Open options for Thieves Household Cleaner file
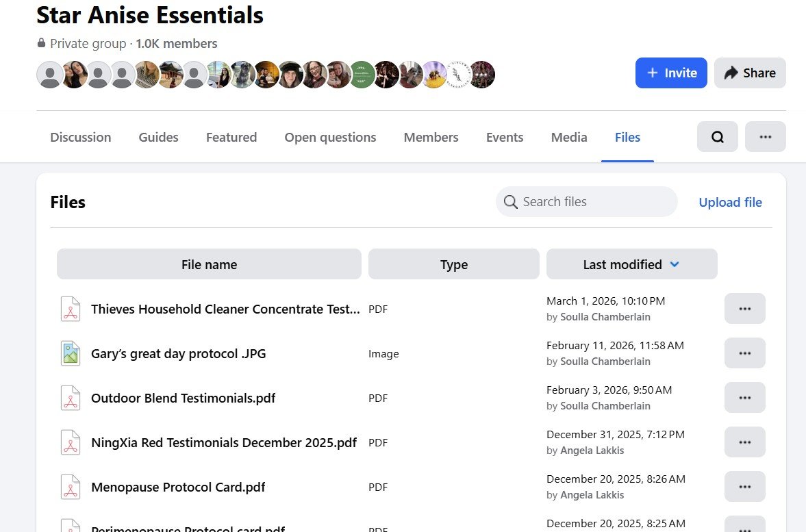Screen dimensions: 806x532 pos(744,309)
